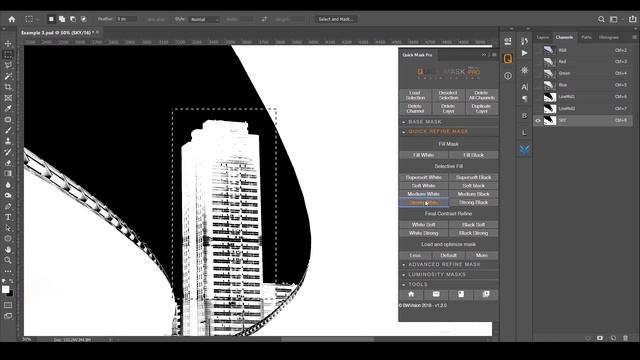Hide the SKY channel eye icon

pyautogui.click(x=538, y=120)
